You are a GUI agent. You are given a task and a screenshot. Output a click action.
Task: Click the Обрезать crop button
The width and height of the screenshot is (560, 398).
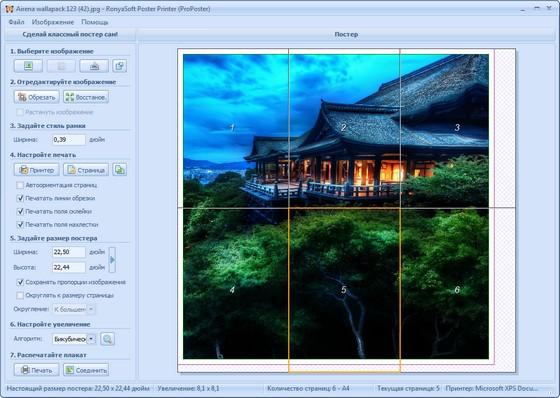pos(36,97)
